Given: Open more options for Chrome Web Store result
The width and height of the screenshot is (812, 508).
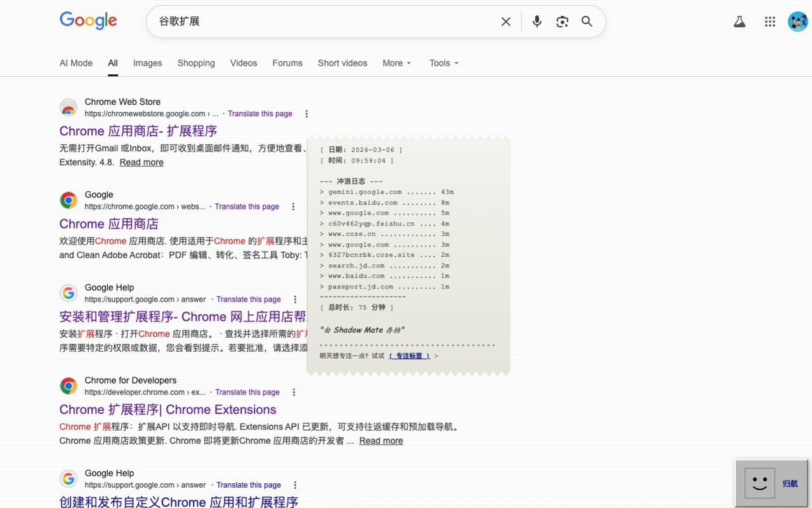Looking at the screenshot, I should pos(306,114).
